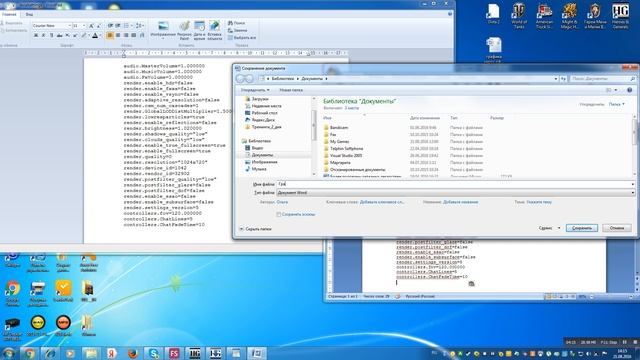The width and height of the screenshot is (640, 360).
Task: Open the 'Dota 2' desktop icon
Action: coord(493,13)
